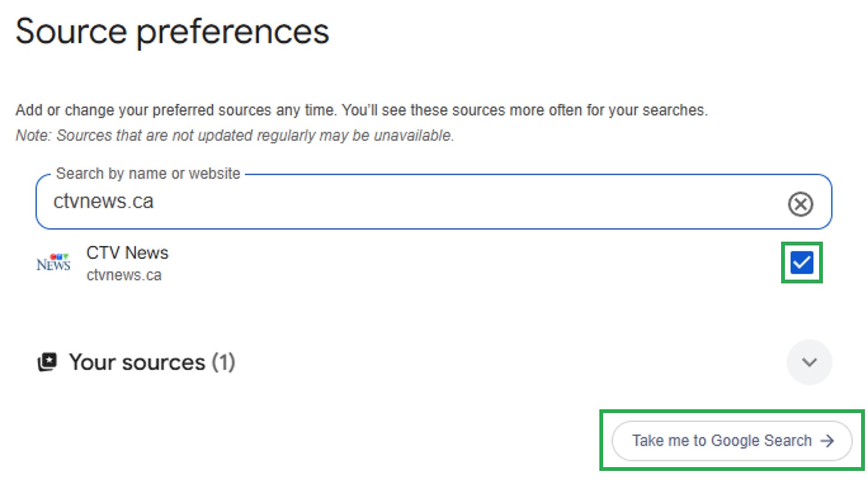The height and width of the screenshot is (488, 868).
Task: Click the Your sources collection icon
Action: 47,362
